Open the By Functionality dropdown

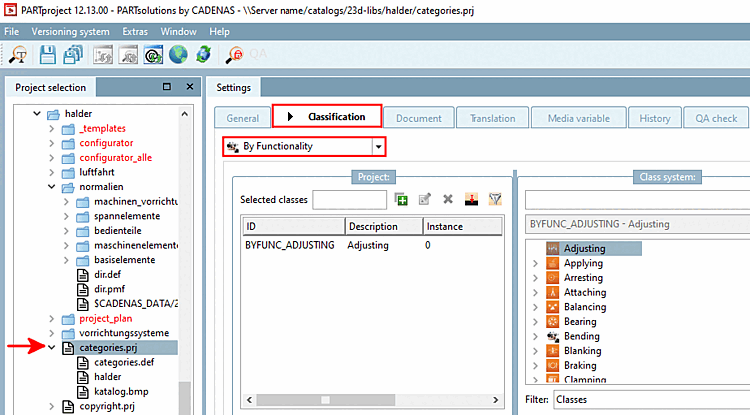point(378,147)
